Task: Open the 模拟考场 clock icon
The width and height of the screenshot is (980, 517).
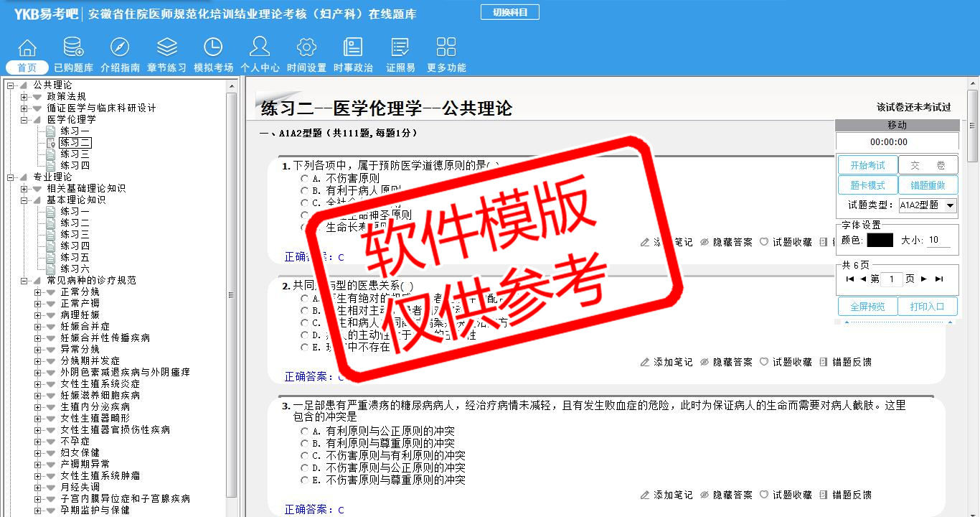Action: [x=213, y=47]
